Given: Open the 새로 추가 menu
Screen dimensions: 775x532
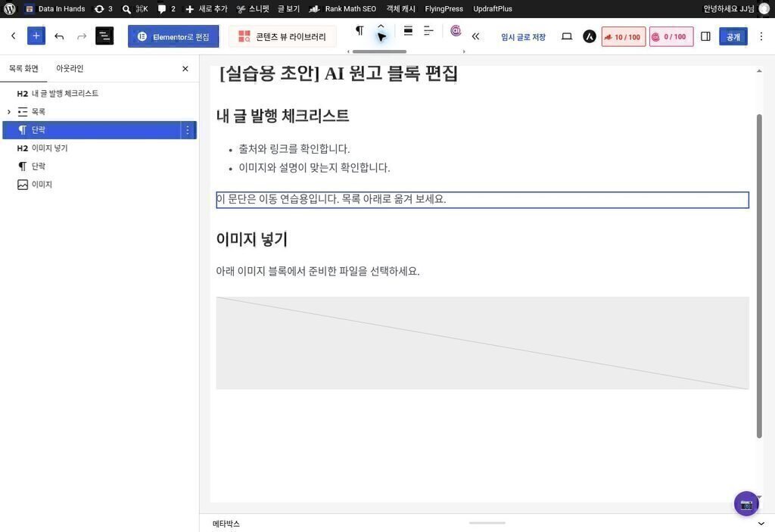Looking at the screenshot, I should [206, 9].
